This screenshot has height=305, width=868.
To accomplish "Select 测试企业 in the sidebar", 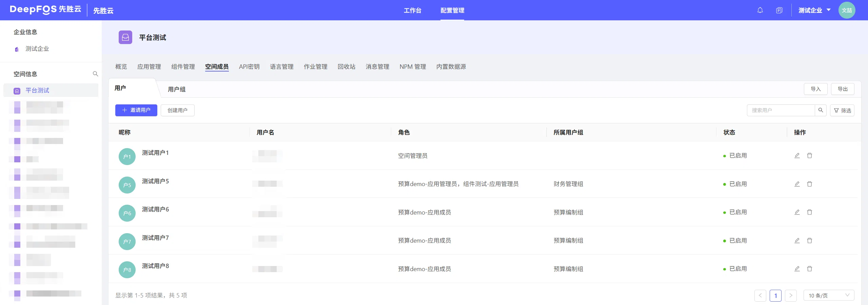I will coord(37,49).
